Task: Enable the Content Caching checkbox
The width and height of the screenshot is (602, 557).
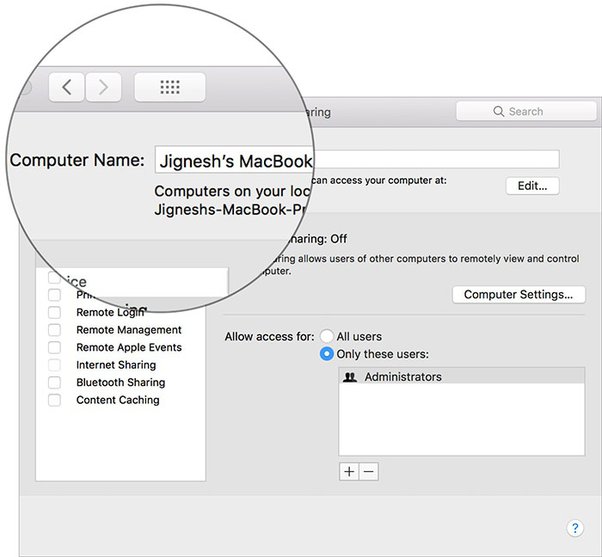Action: [x=55, y=400]
